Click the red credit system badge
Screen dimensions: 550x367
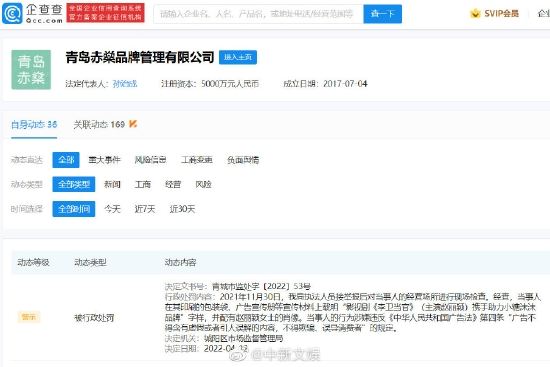coord(106,13)
